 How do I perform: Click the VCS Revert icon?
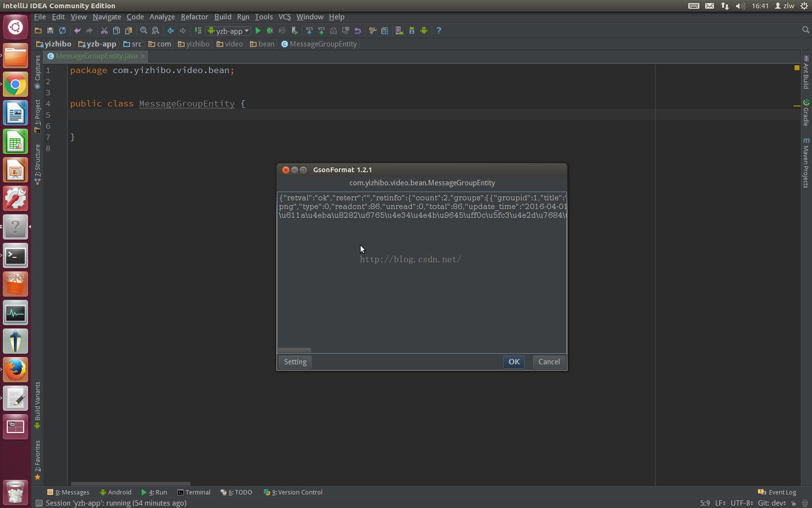pos(358,30)
